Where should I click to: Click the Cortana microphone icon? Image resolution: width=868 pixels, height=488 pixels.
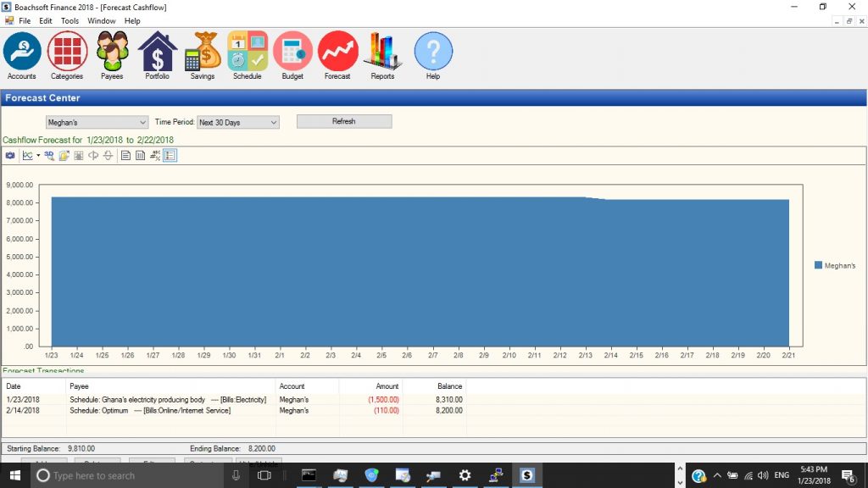tap(236, 475)
